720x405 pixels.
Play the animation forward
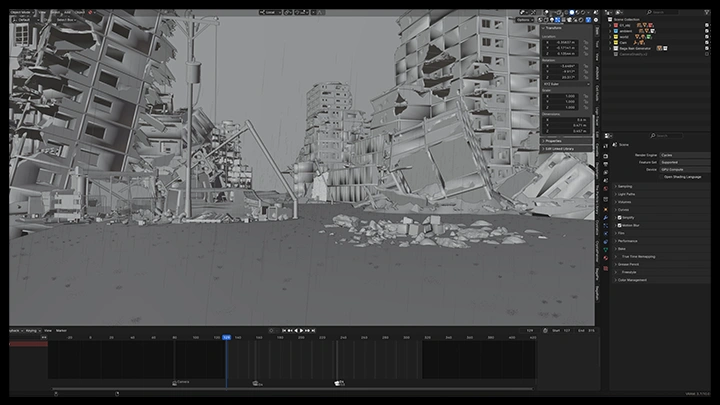[x=302, y=331]
